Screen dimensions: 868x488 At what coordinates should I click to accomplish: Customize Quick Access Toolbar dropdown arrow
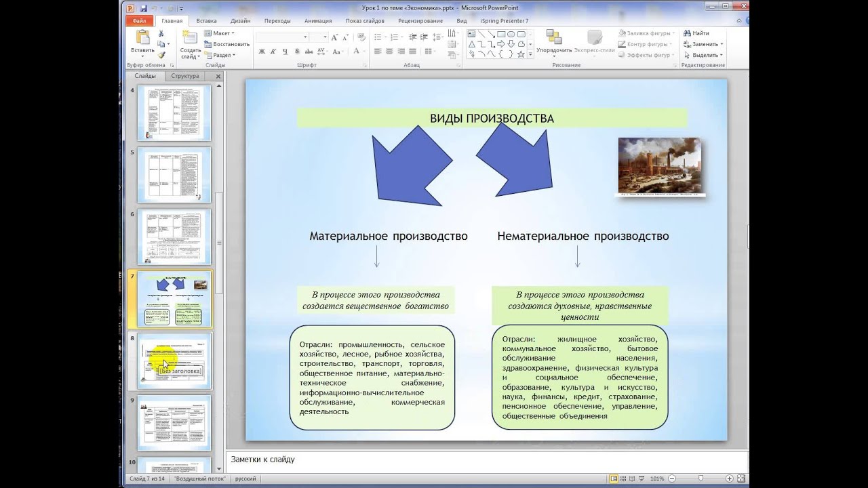click(x=180, y=8)
